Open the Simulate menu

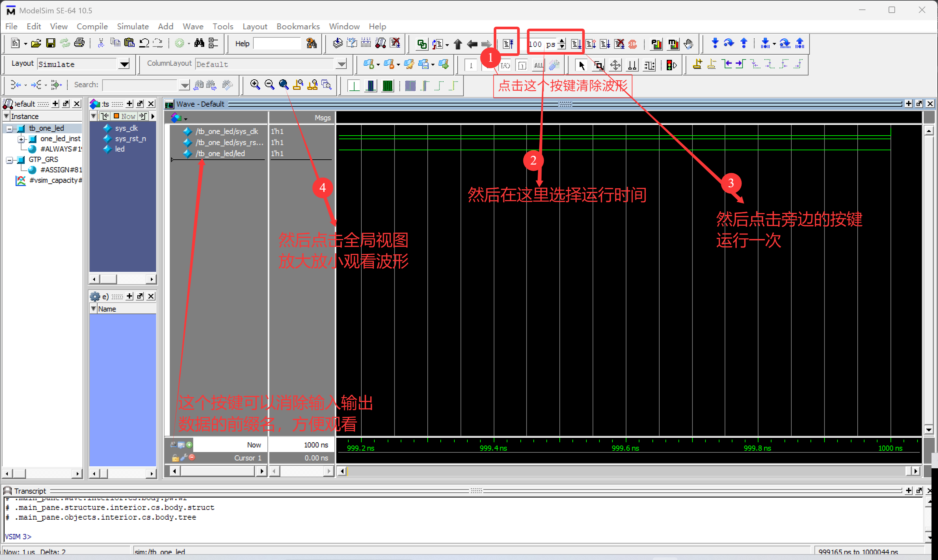tap(132, 26)
